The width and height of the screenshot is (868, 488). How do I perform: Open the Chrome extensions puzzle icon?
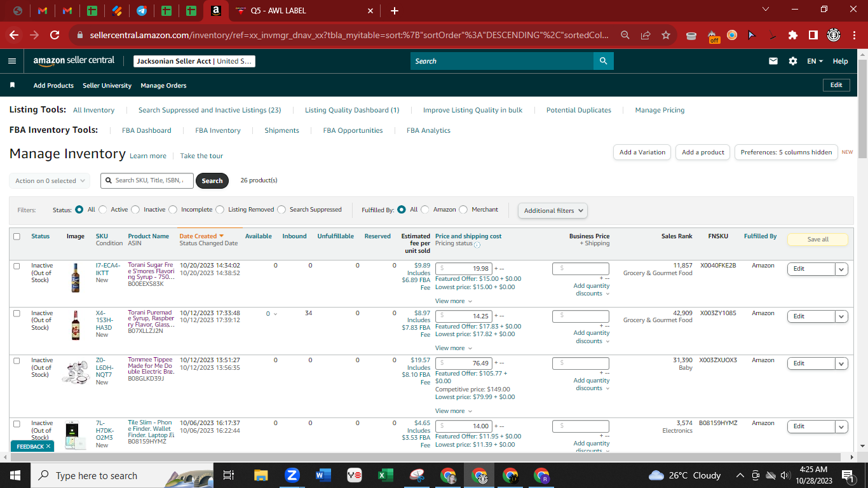pyautogui.click(x=793, y=35)
